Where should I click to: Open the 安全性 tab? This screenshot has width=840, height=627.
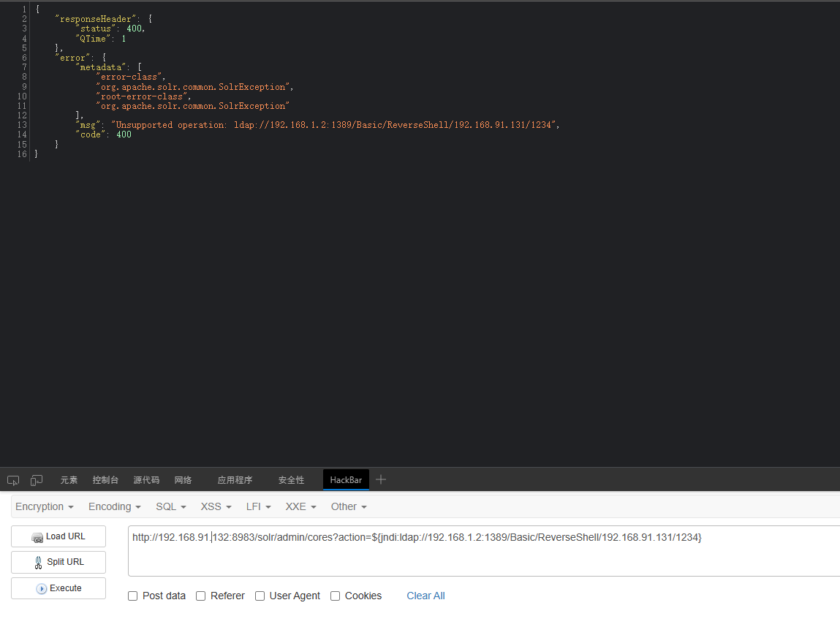click(x=291, y=480)
